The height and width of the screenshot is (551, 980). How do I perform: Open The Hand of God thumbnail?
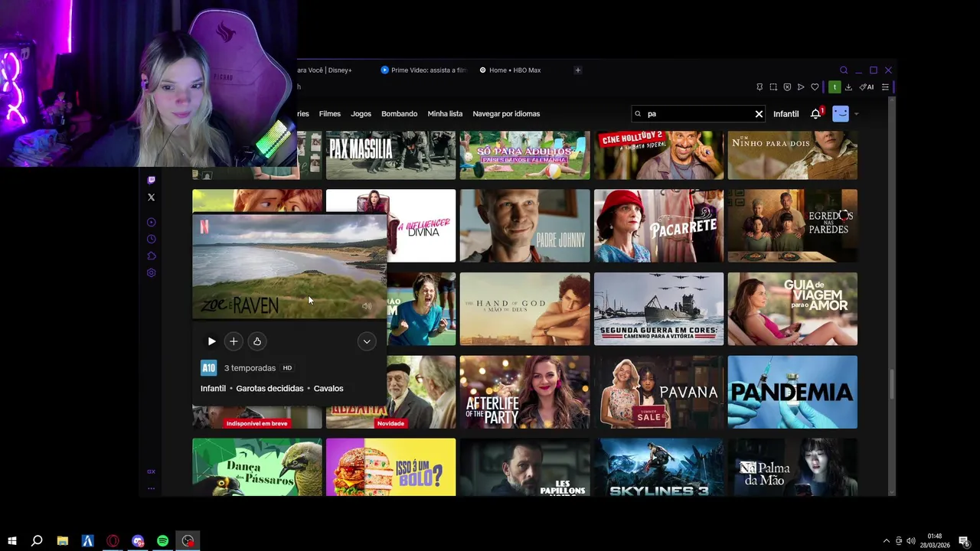pos(524,309)
